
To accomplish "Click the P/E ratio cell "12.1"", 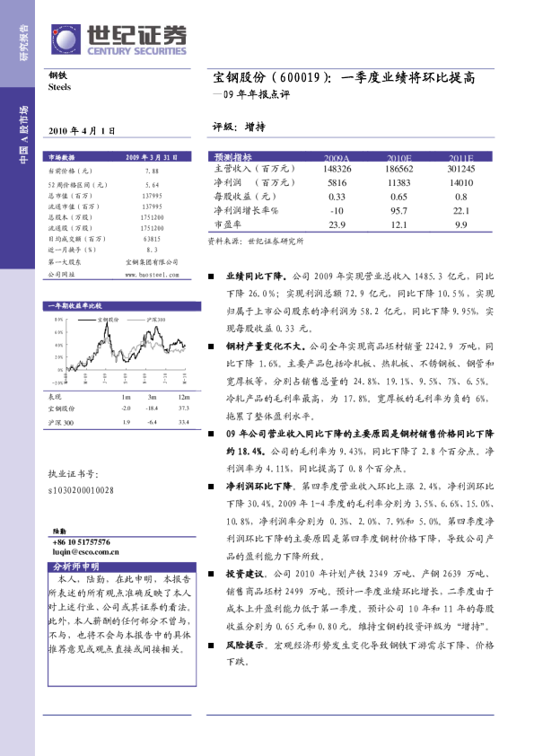I will click(399, 224).
